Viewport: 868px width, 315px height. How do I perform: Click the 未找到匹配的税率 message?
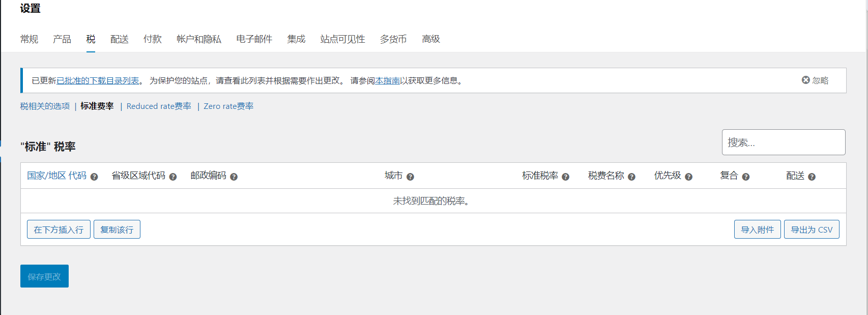(x=431, y=201)
